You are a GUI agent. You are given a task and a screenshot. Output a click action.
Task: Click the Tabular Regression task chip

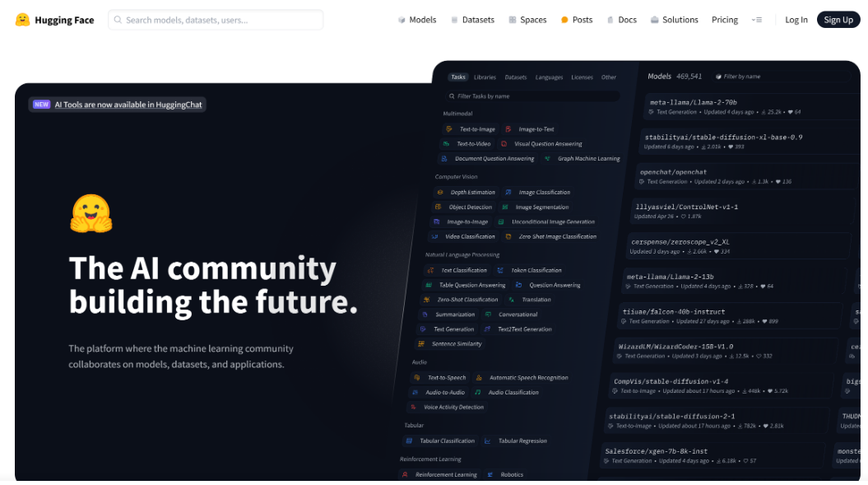coord(516,441)
